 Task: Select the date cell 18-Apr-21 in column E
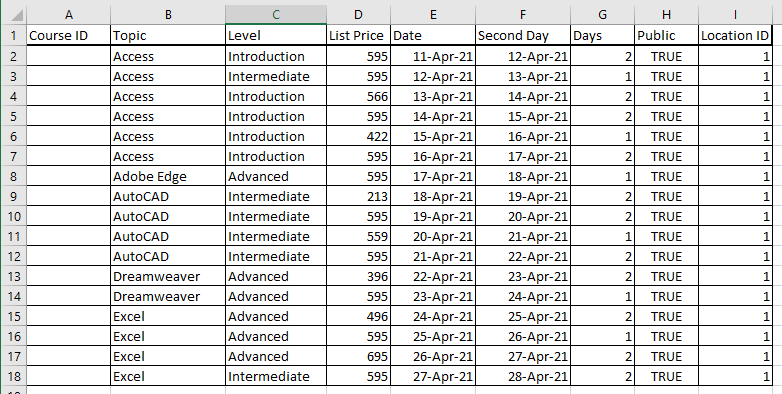pyautogui.click(x=433, y=197)
